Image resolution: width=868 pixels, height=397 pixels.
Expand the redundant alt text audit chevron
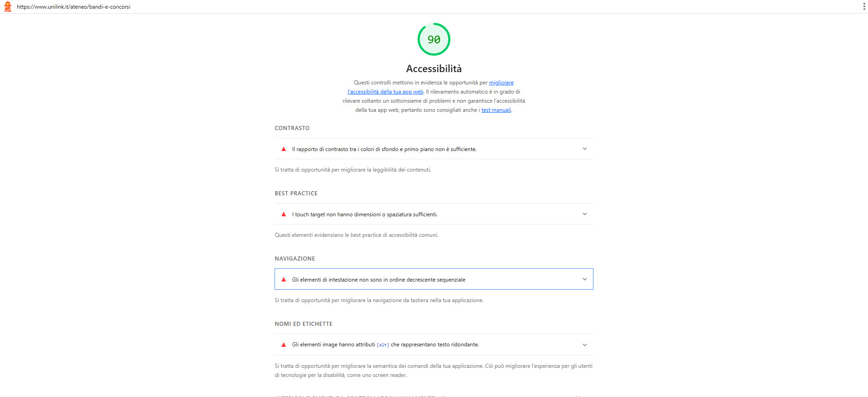tap(585, 345)
